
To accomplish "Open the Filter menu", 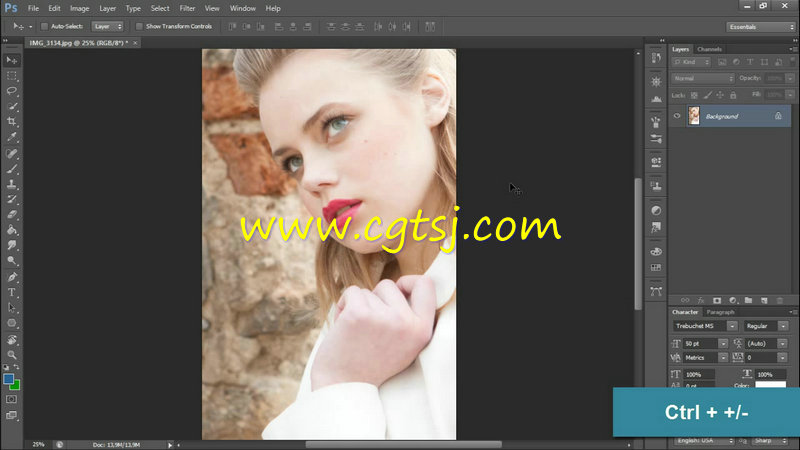I will [x=187, y=8].
